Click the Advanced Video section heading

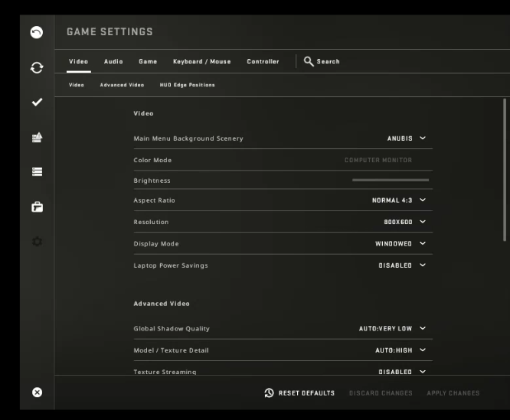[x=162, y=304]
